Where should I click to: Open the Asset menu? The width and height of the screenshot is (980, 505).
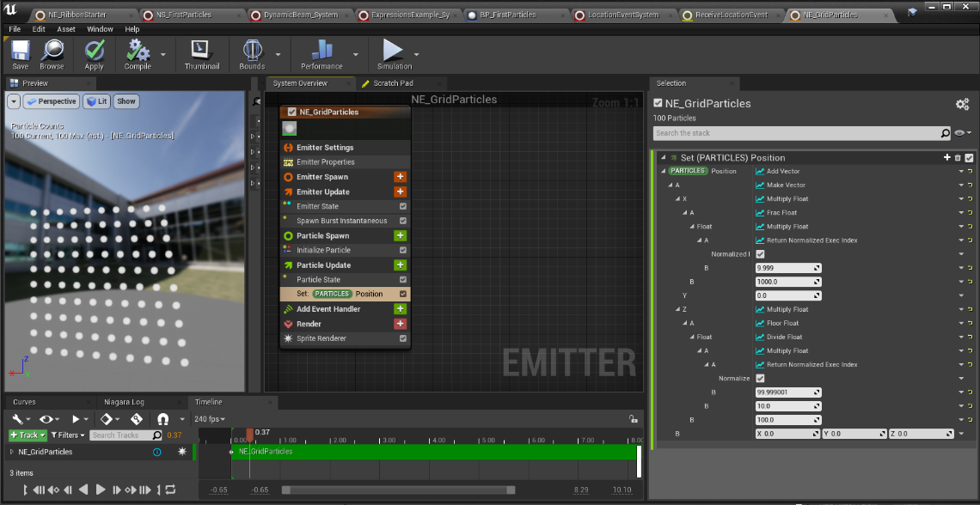pyautogui.click(x=66, y=29)
